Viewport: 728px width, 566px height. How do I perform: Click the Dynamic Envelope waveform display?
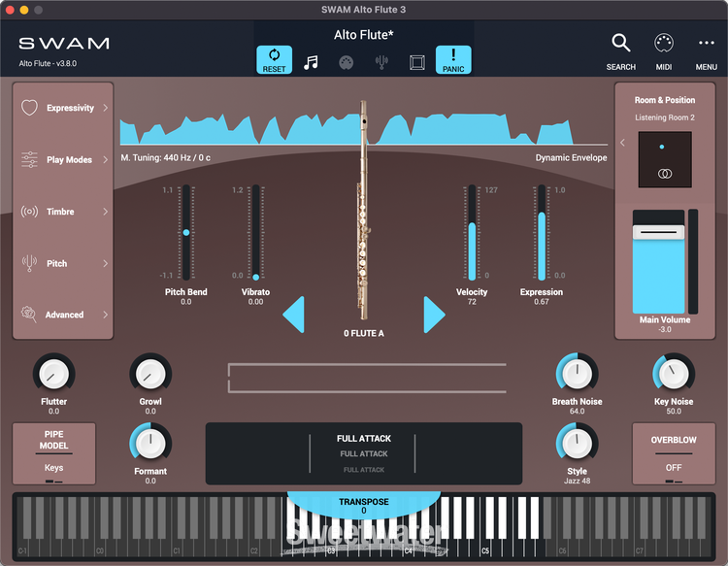pyautogui.click(x=364, y=128)
